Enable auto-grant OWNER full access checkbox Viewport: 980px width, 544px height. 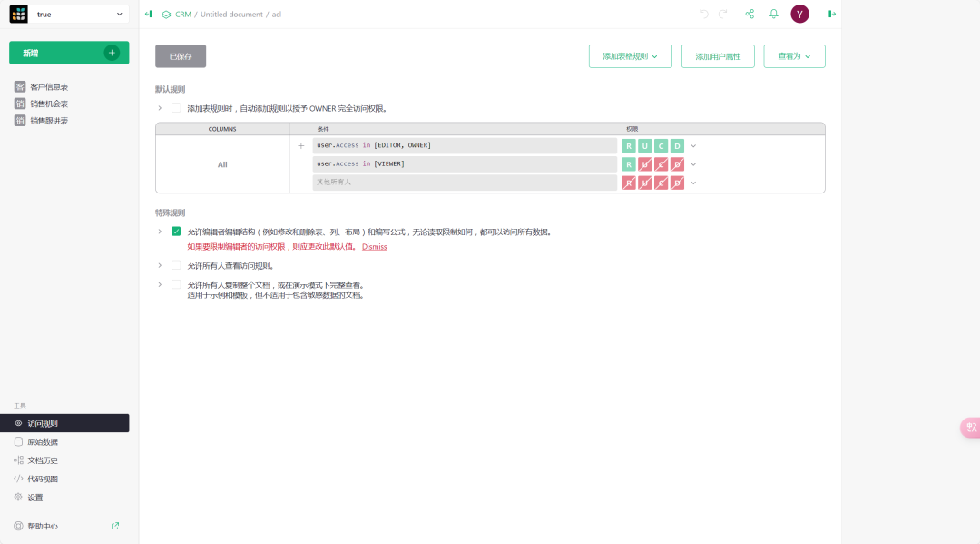point(176,108)
